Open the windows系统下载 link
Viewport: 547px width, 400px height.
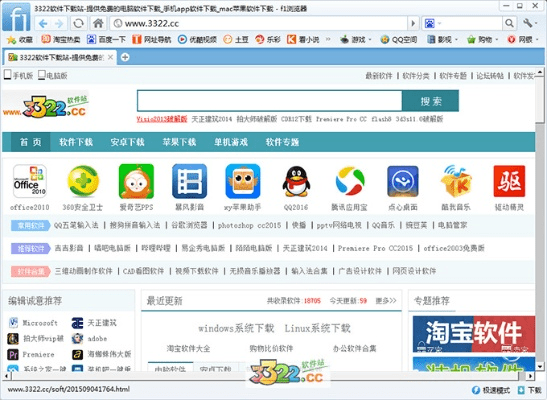[236, 328]
